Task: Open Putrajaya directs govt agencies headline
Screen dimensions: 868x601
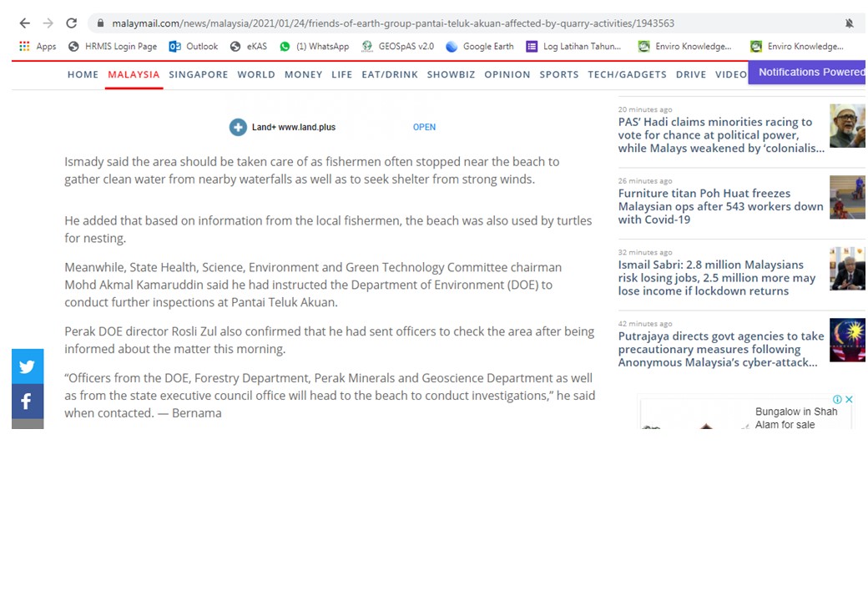Action: [721, 349]
